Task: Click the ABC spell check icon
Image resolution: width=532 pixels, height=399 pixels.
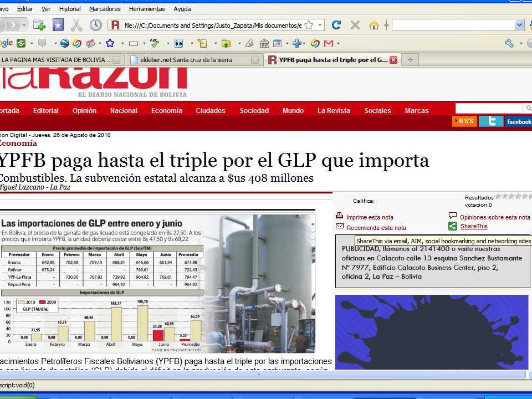Action: click(155, 43)
